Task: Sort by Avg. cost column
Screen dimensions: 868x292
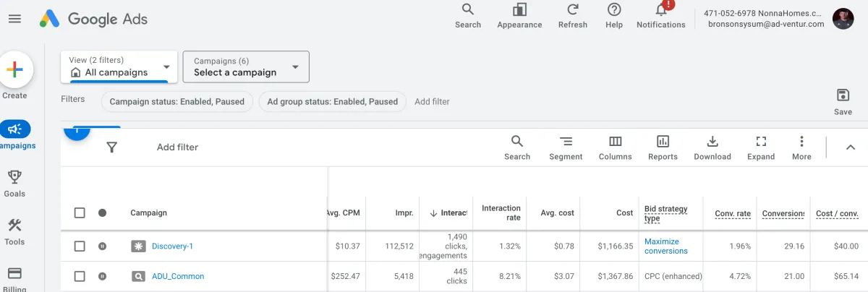Action: tap(557, 212)
